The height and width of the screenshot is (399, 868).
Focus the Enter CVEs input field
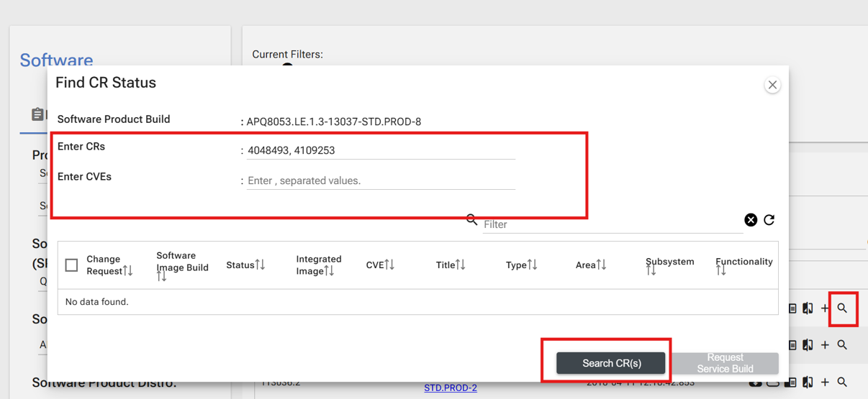pos(381,180)
